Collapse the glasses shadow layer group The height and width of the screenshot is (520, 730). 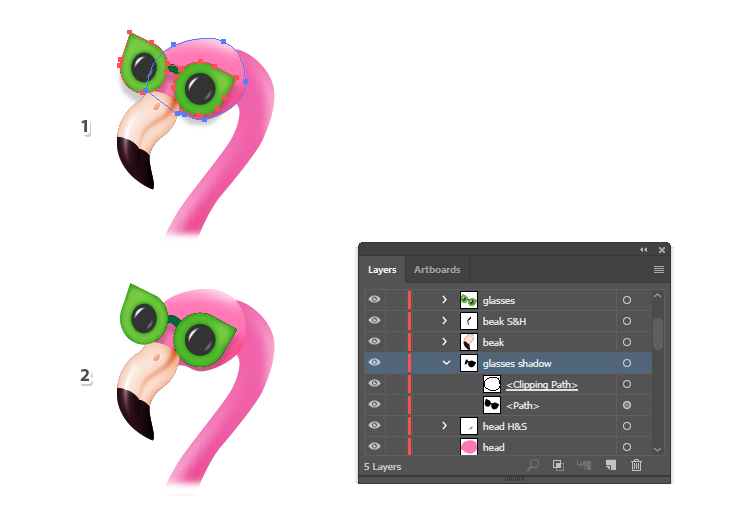pos(446,363)
